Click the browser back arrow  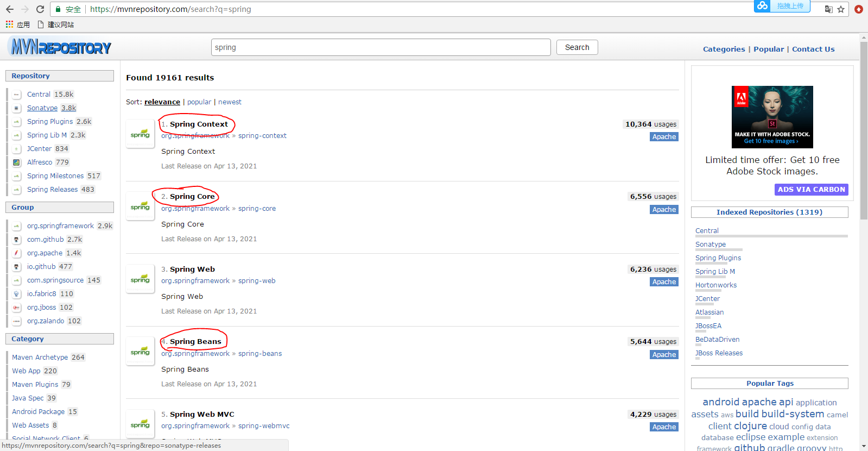[10, 9]
